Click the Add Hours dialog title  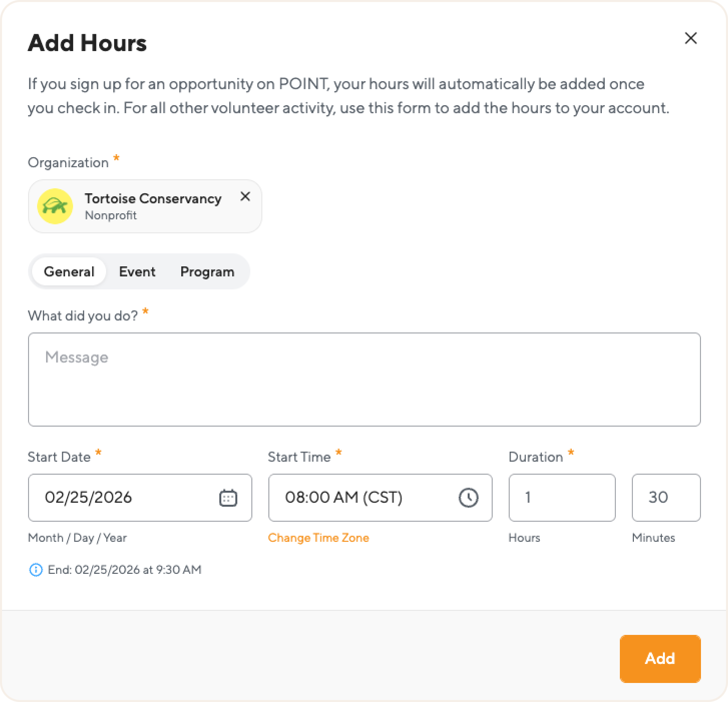pos(87,43)
